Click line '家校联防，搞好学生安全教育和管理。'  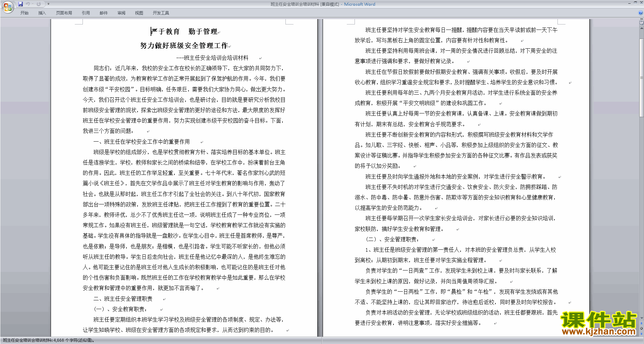click(x=399, y=229)
